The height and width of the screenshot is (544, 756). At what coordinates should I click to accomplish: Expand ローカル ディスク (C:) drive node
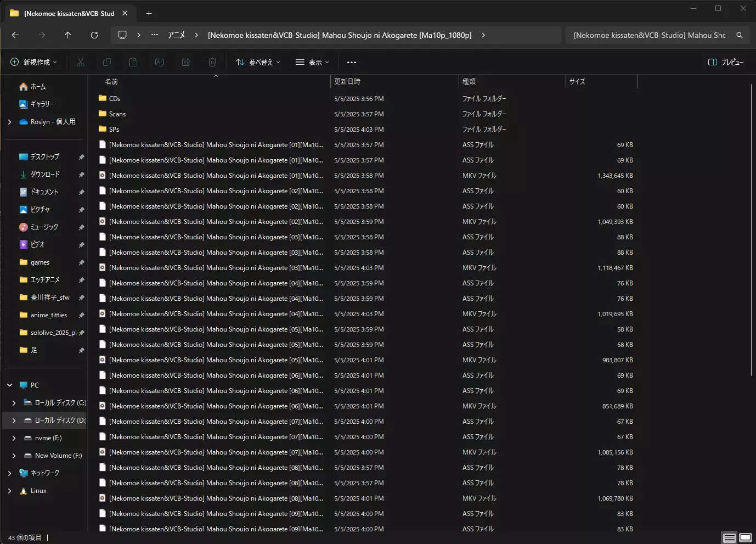point(14,403)
